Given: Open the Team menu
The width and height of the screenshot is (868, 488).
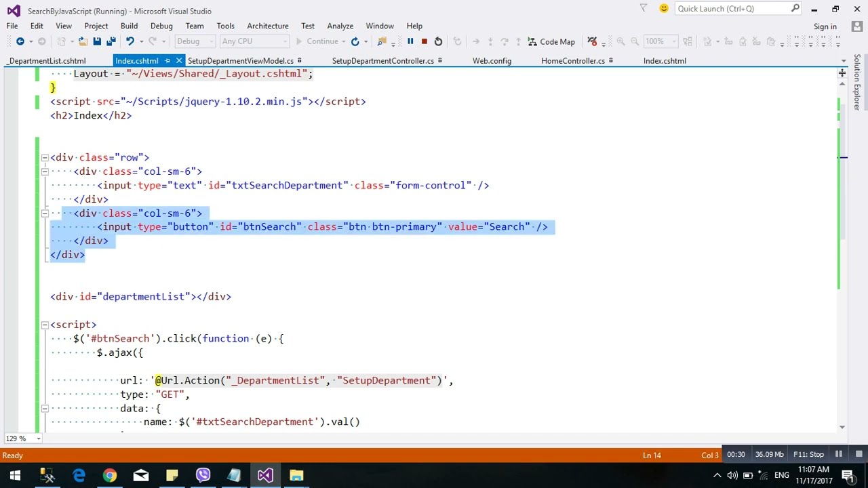Looking at the screenshot, I should 195,26.
